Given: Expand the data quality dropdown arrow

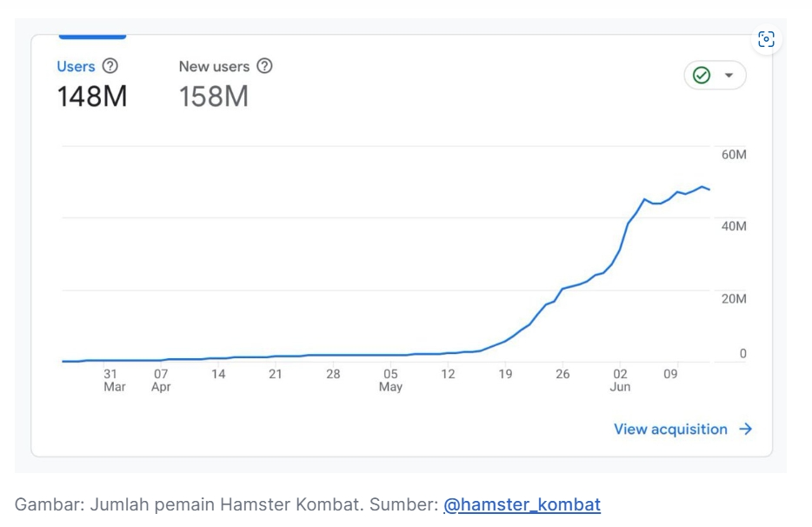Looking at the screenshot, I should tap(729, 76).
